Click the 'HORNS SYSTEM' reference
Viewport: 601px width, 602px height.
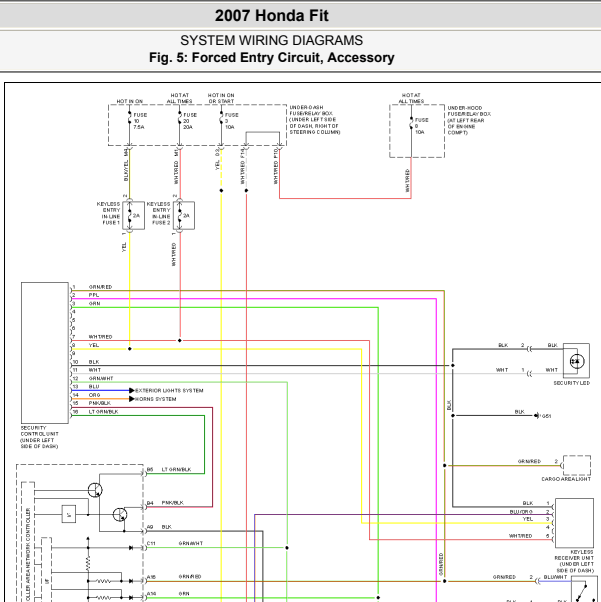pyautogui.click(x=156, y=399)
